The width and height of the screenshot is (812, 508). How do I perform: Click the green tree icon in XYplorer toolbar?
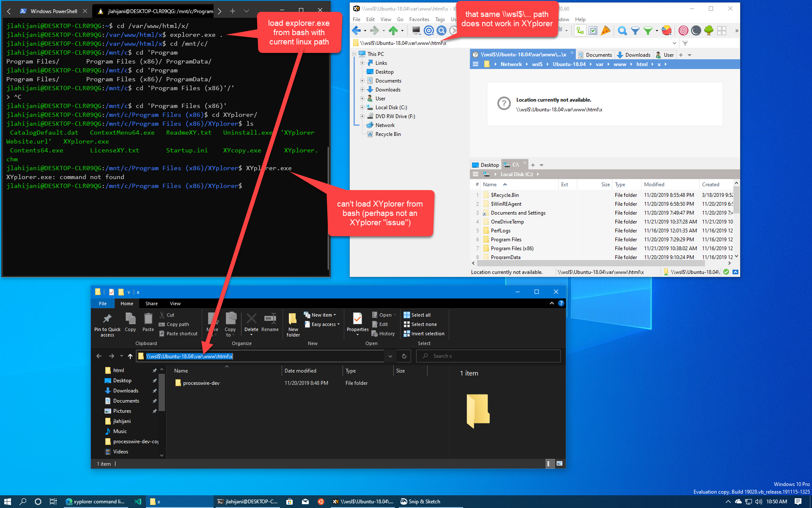point(709,30)
